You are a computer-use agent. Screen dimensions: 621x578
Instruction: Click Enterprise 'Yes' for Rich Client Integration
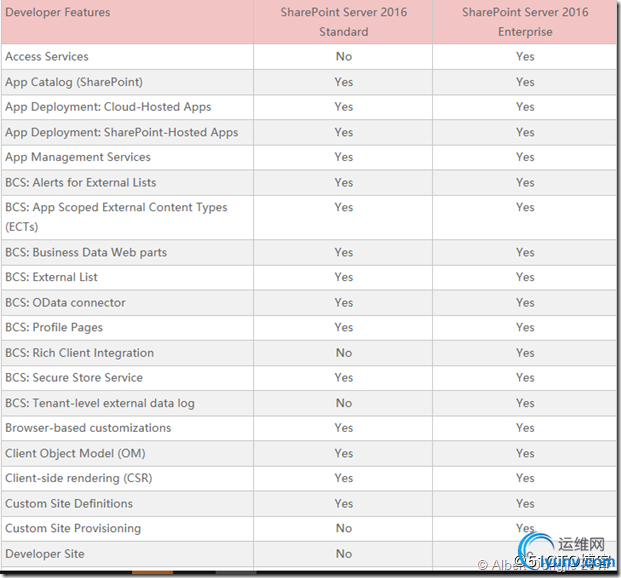(x=525, y=353)
